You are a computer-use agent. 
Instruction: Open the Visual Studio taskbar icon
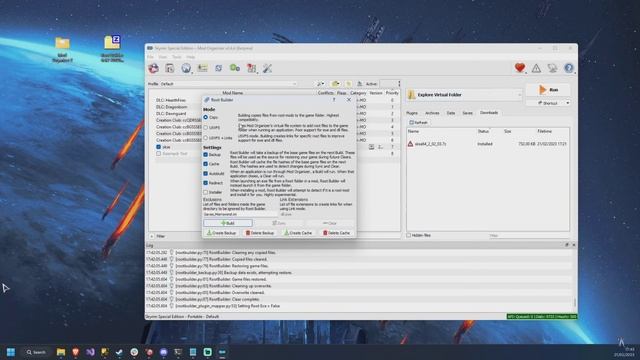90,352
